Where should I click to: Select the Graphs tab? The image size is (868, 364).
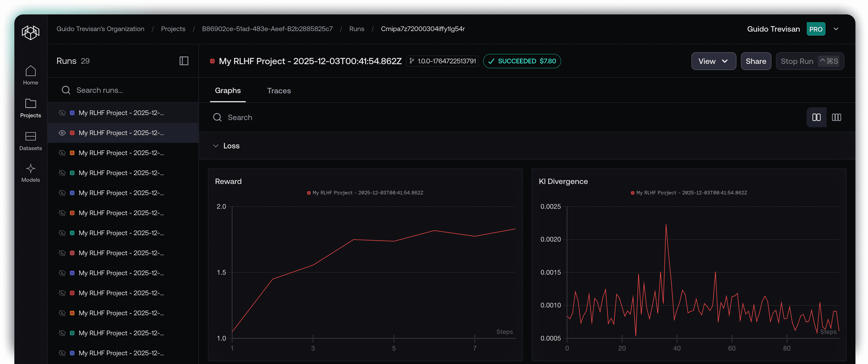(x=228, y=91)
